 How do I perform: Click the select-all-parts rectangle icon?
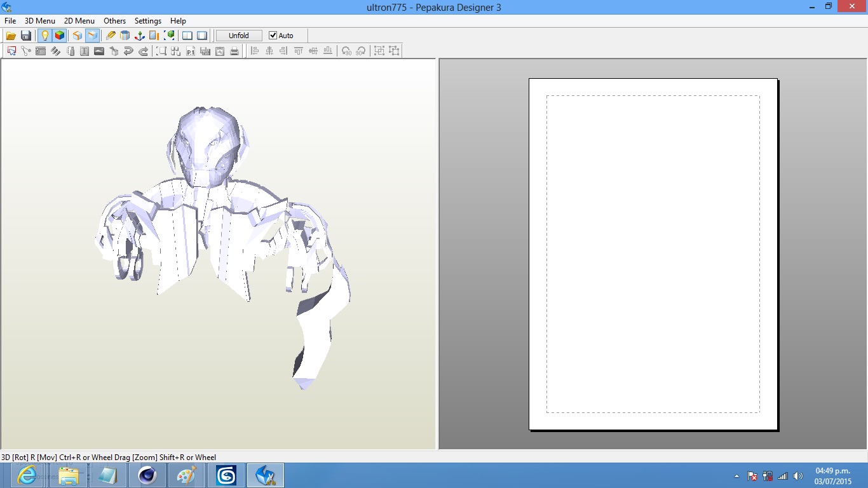coord(161,51)
